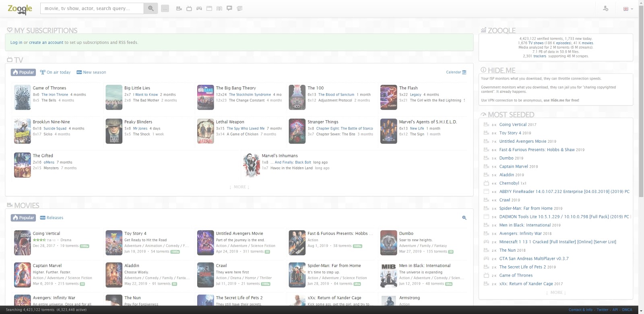Image resolution: width=644 pixels, height=314 pixels.
Task: Select the Popular tab in Movies section
Action: click(x=23, y=218)
